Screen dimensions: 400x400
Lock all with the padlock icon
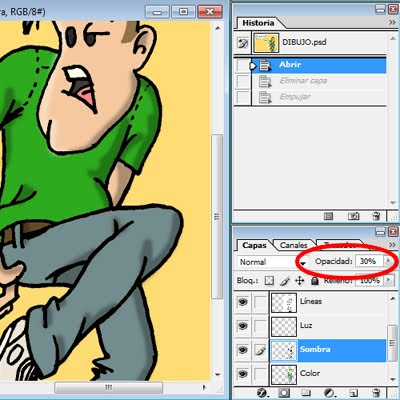point(314,281)
